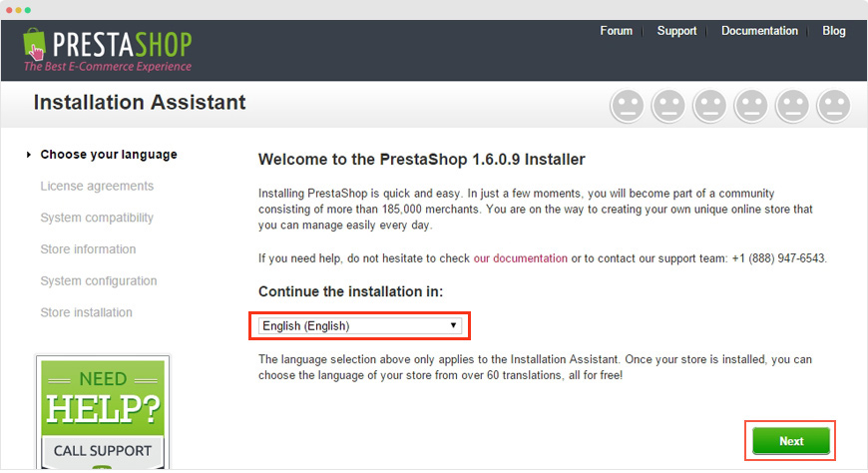
Task: Open the Support header link
Action: [x=676, y=31]
